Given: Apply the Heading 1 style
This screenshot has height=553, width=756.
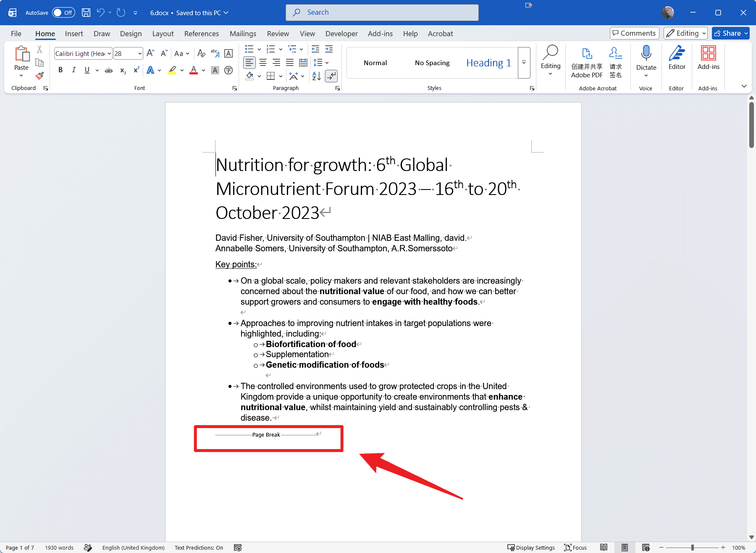Looking at the screenshot, I should [x=489, y=63].
